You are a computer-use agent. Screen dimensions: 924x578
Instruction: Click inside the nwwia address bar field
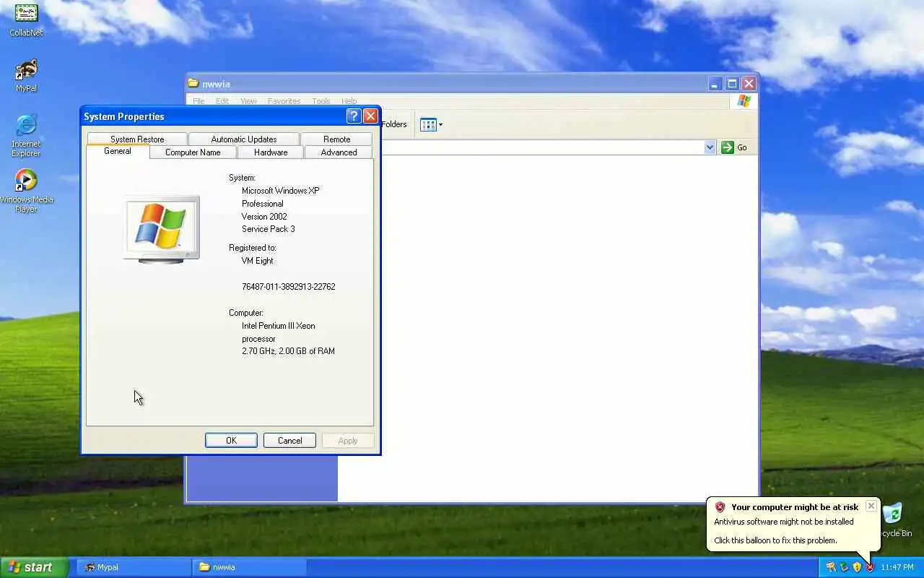[541, 147]
